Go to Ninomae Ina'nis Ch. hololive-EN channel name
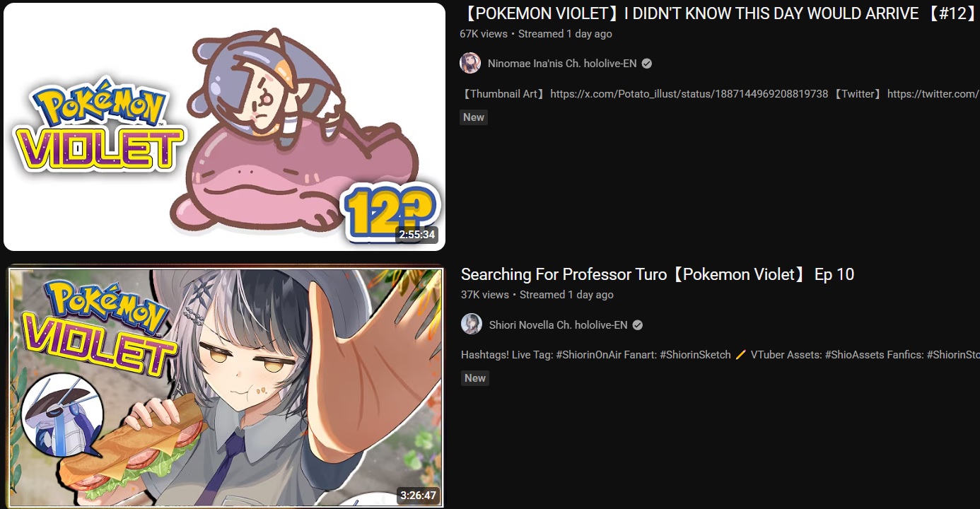This screenshot has height=509, width=980. 562,64
